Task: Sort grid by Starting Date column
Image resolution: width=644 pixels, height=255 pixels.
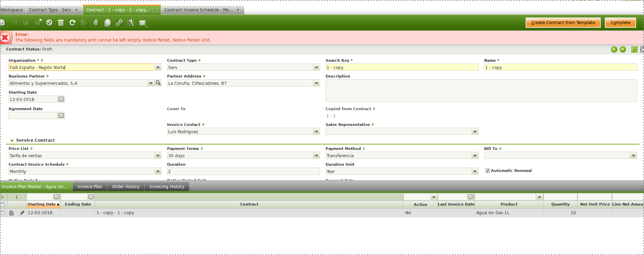Action: (x=44, y=204)
